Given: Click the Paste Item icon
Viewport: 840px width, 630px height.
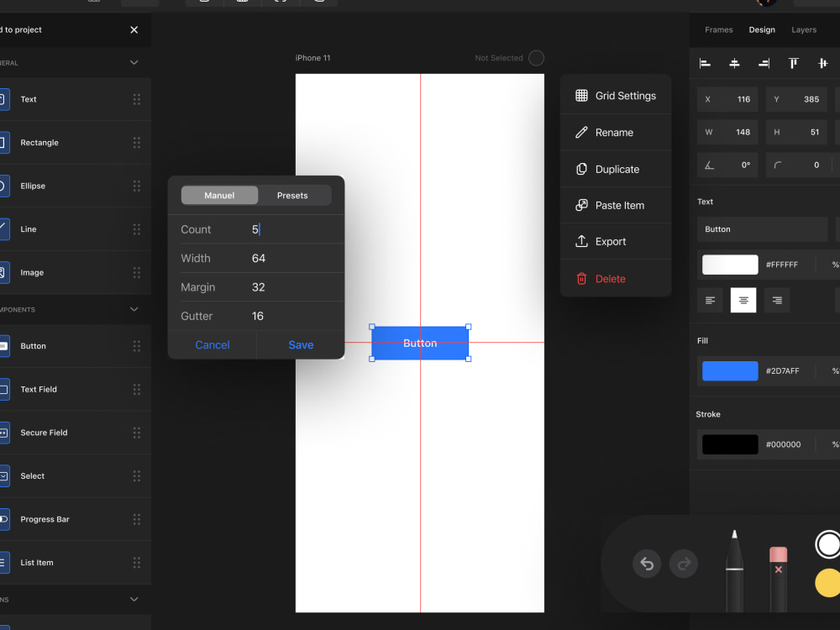Looking at the screenshot, I should (581, 205).
